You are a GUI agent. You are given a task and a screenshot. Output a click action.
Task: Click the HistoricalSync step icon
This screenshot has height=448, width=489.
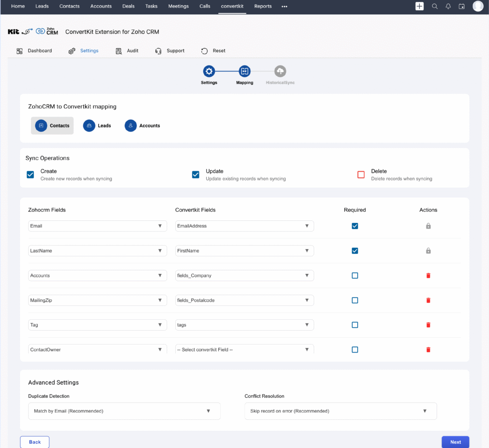click(x=280, y=70)
